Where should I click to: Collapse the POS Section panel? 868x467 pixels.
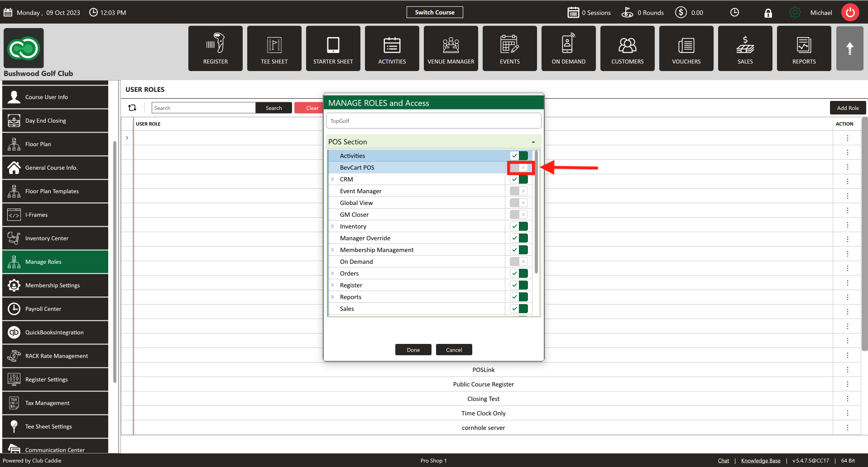533,142
